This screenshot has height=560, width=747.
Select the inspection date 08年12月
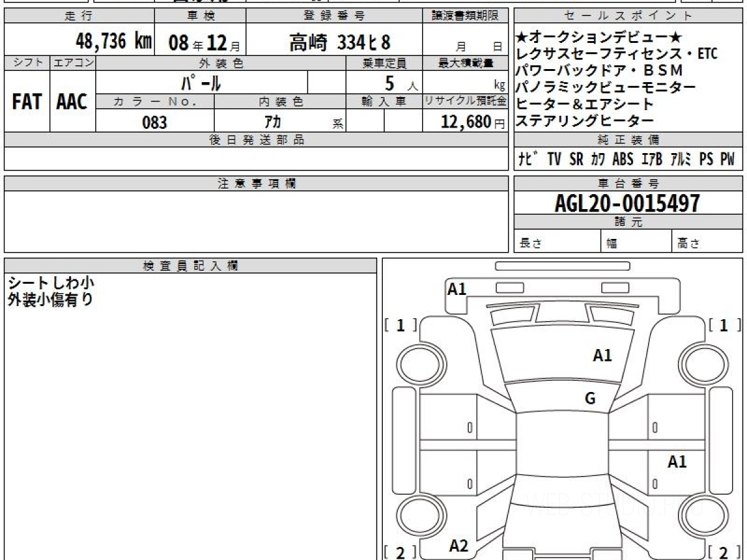click(x=204, y=43)
